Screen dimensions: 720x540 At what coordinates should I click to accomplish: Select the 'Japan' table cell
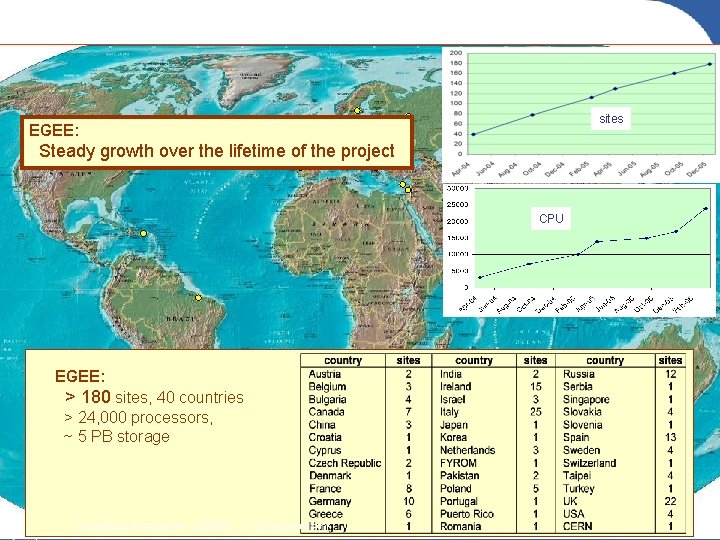tap(454, 425)
